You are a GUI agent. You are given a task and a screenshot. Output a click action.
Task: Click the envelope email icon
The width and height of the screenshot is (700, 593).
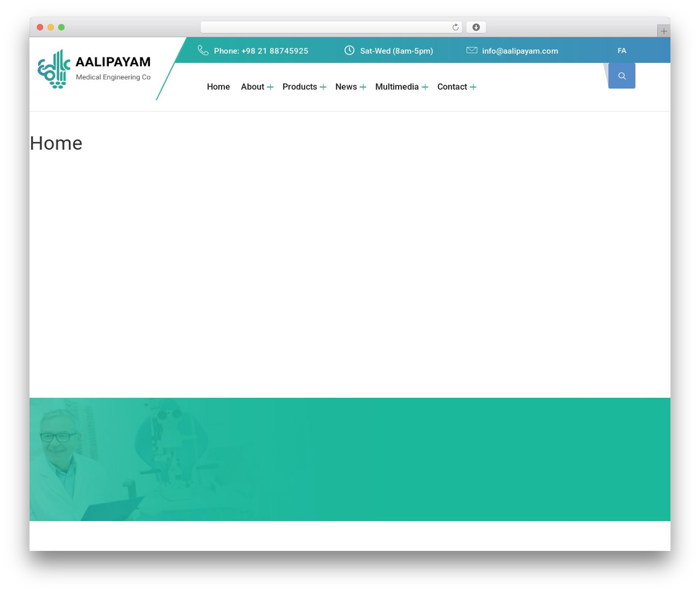point(472,50)
